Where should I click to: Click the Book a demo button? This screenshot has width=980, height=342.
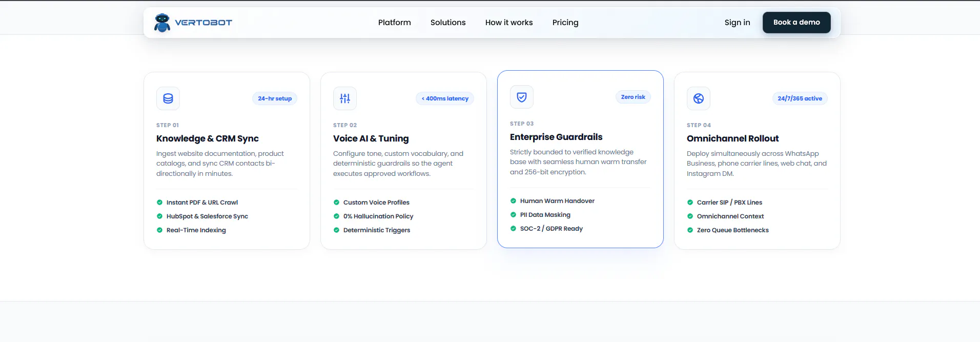click(797, 23)
